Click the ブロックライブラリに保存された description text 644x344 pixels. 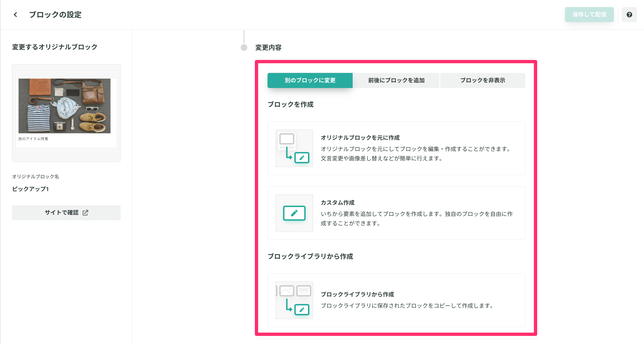click(x=407, y=305)
